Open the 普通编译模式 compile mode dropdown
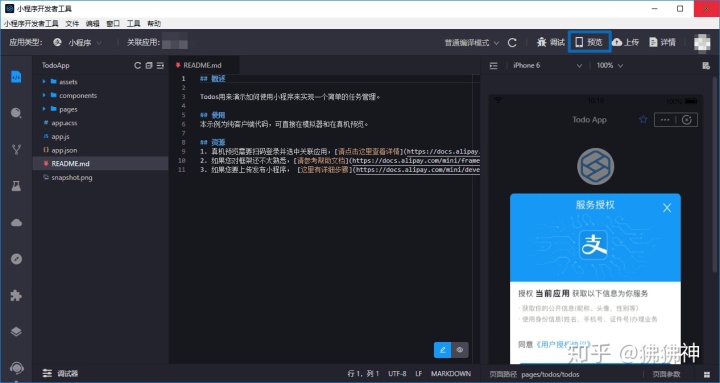 tap(472, 43)
